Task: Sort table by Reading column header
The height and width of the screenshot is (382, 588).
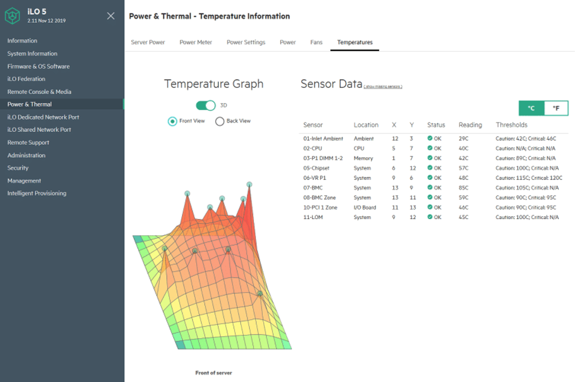Action: (x=470, y=125)
